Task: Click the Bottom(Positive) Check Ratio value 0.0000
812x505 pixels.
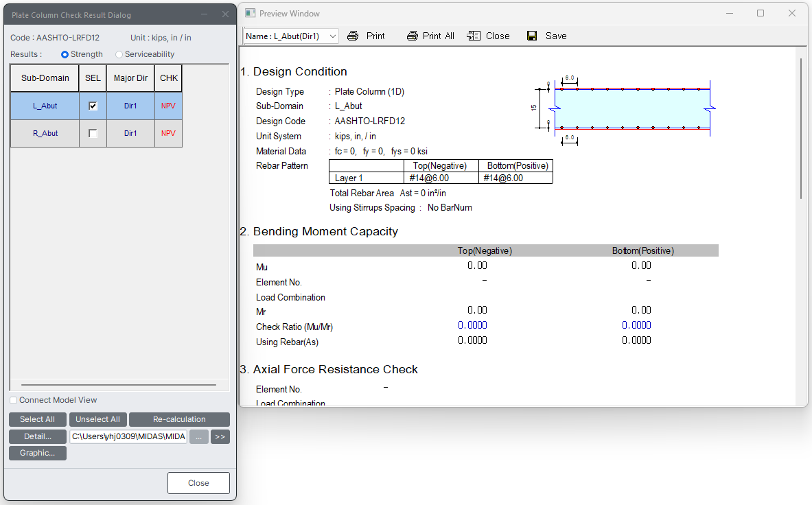Action: point(636,325)
